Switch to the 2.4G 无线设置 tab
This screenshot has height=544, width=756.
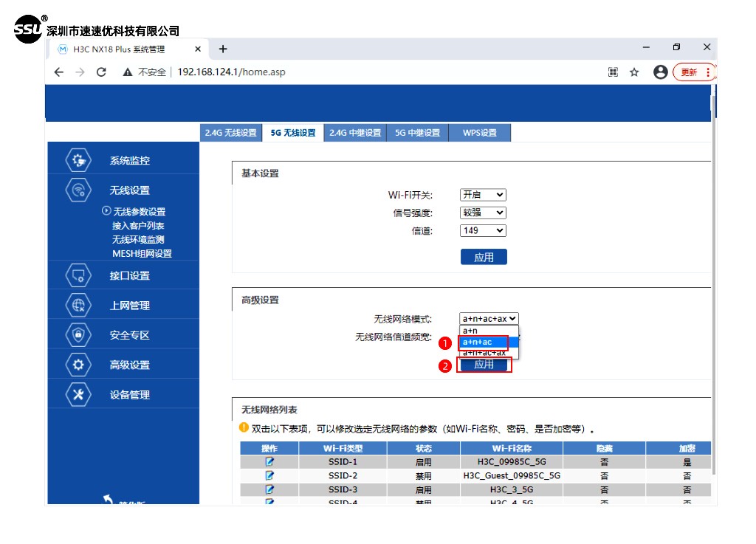(231, 133)
